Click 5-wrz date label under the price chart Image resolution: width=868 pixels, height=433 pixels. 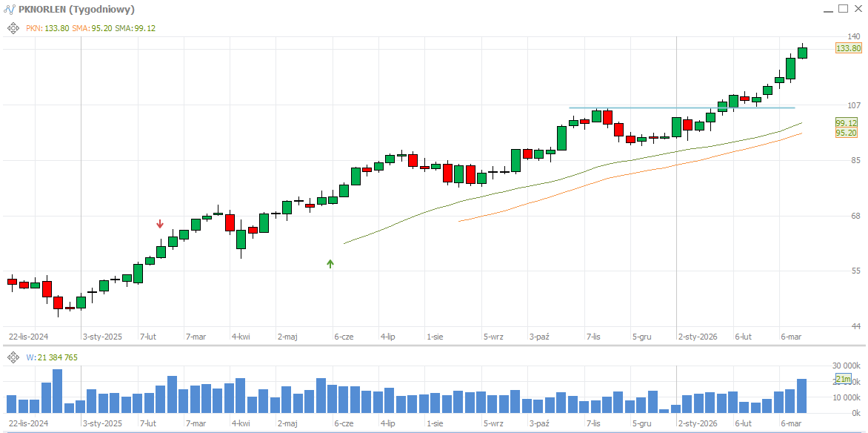[493, 337]
